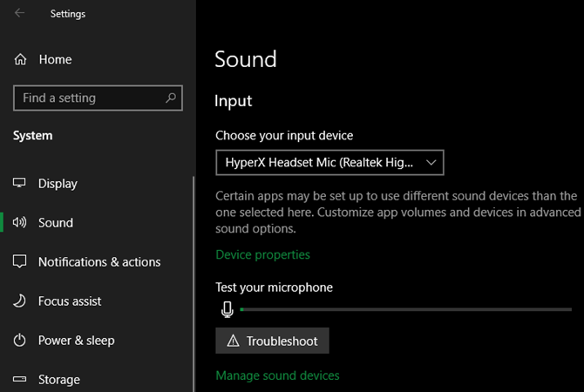Expand dropdown chevron for HyperX Headset Mic
The width and height of the screenshot is (584, 392).
click(430, 162)
